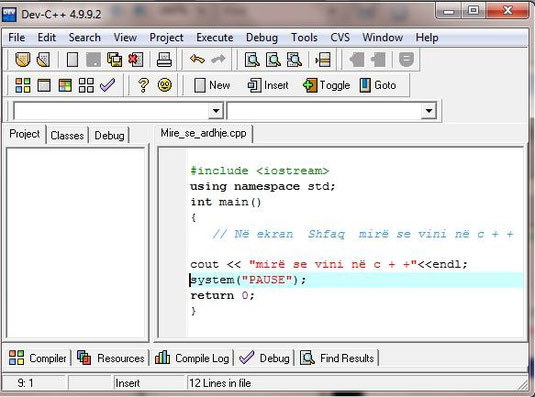
Task: Open the Tools menu
Action: pos(304,37)
